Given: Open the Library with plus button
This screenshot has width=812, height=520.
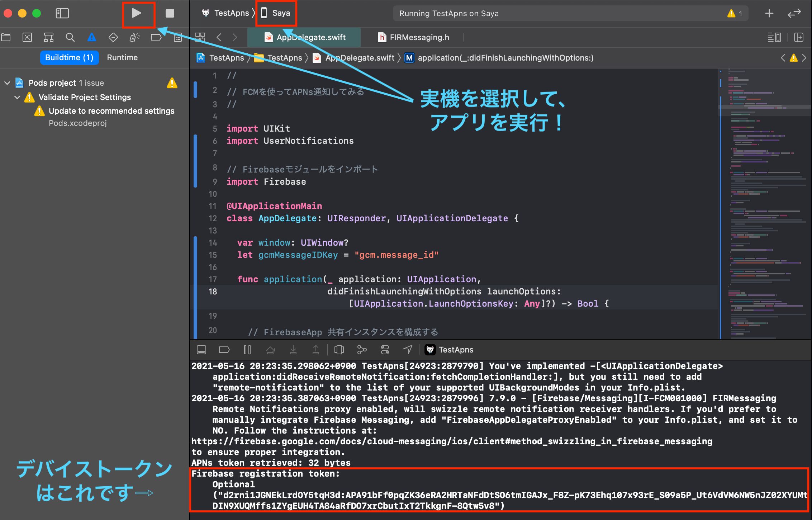Looking at the screenshot, I should tap(769, 14).
